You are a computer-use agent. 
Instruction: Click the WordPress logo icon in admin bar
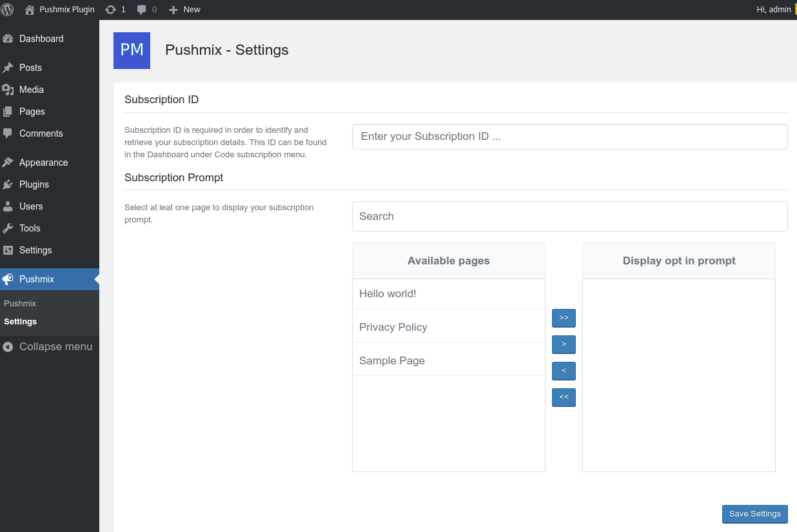pos(8,10)
